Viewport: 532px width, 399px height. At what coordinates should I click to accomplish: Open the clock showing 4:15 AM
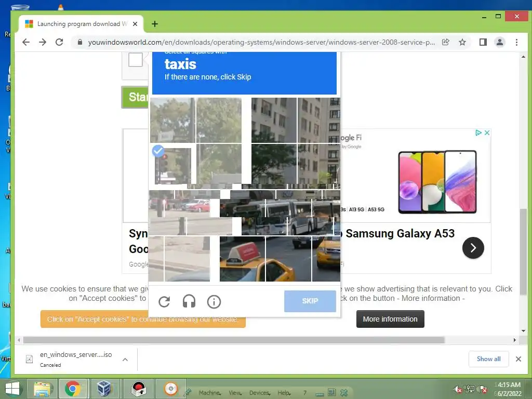(509, 389)
